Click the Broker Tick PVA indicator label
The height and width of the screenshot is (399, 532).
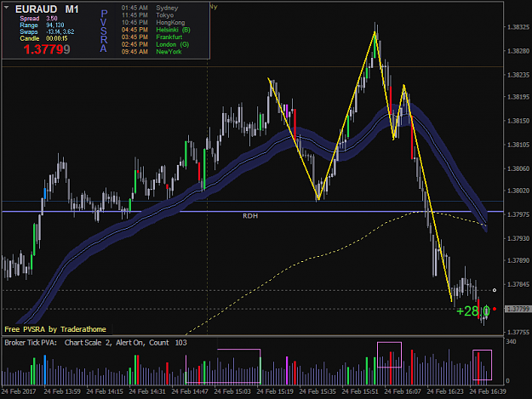(x=31, y=343)
